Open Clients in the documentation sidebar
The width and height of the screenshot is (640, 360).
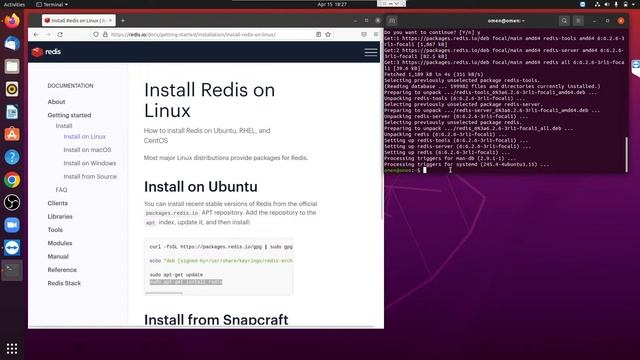click(x=58, y=203)
